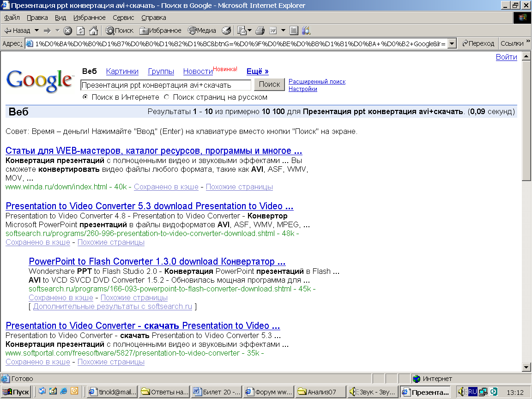This screenshot has height=399, width=532.
Task: Click the Refresh page icon
Action: (80, 31)
